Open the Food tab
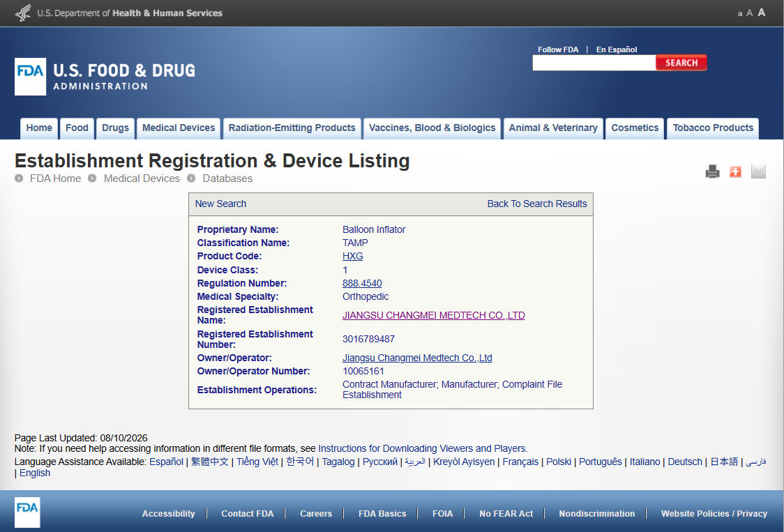This screenshot has width=784, height=532. click(x=77, y=128)
